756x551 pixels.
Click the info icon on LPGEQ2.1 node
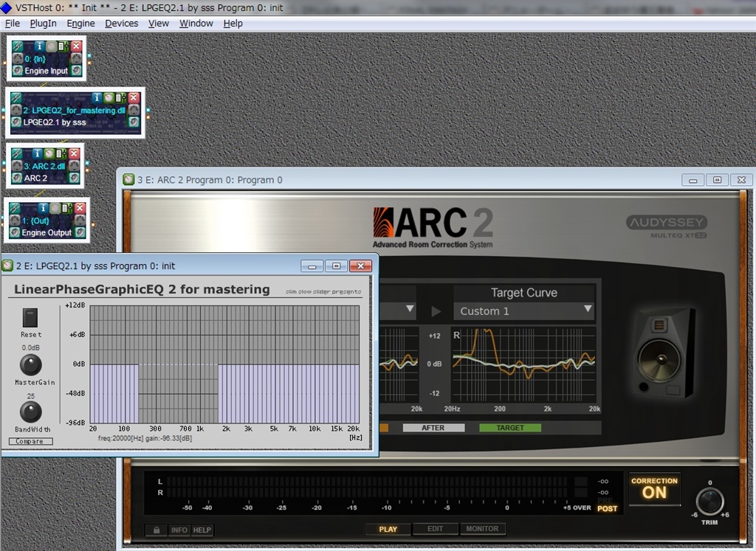pyautogui.click(x=97, y=98)
